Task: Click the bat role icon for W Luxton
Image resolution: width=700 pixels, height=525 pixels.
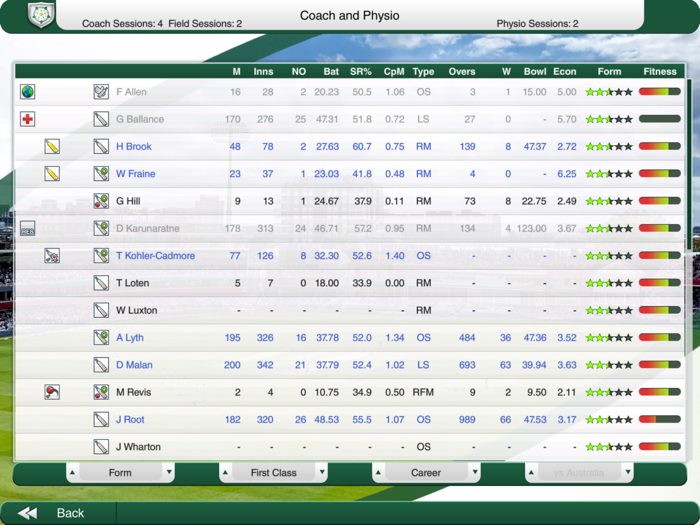Action: coord(101,310)
